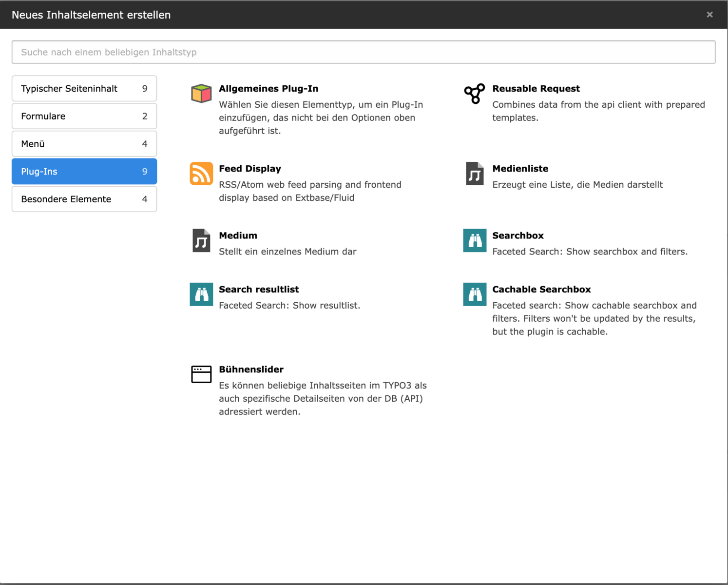Open the Formulare category
Image resolution: width=728 pixels, height=585 pixels.
tap(84, 116)
